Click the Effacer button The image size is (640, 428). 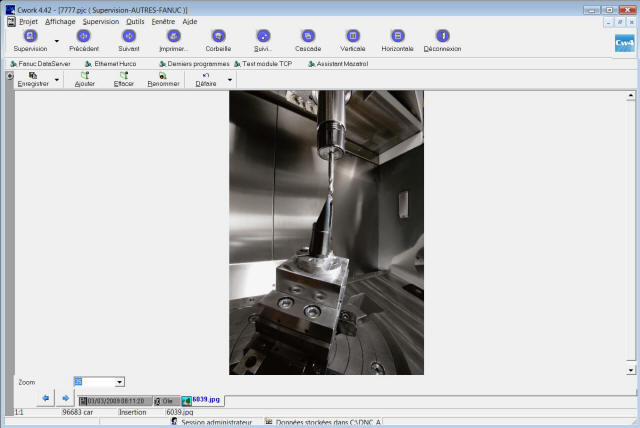[x=124, y=79]
